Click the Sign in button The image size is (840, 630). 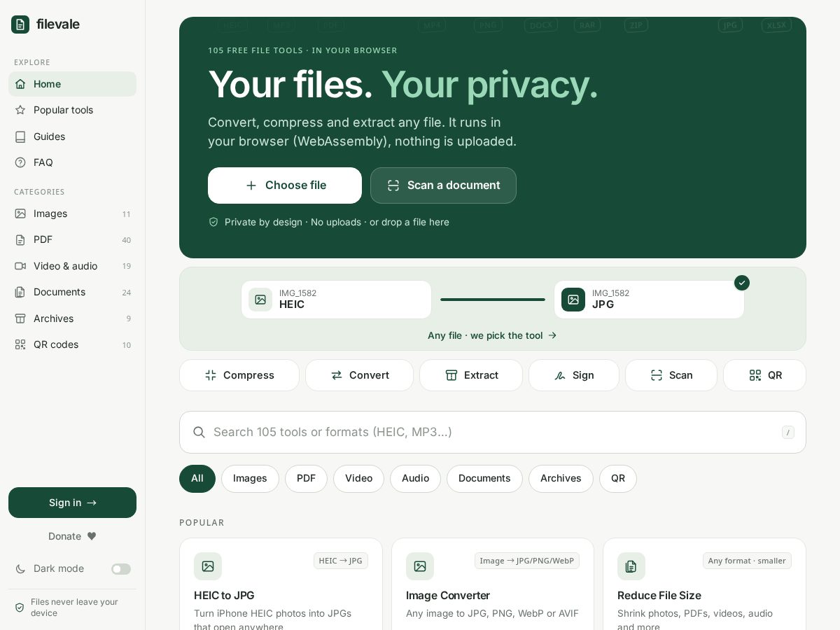point(72,503)
